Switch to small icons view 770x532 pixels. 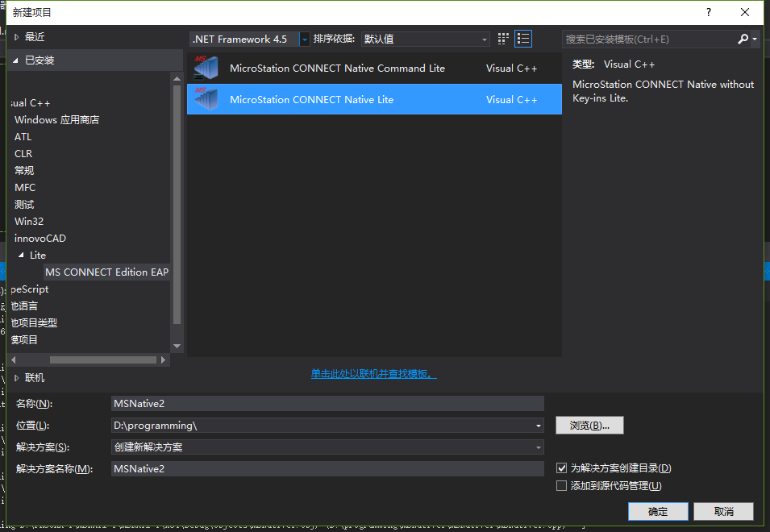[503, 39]
